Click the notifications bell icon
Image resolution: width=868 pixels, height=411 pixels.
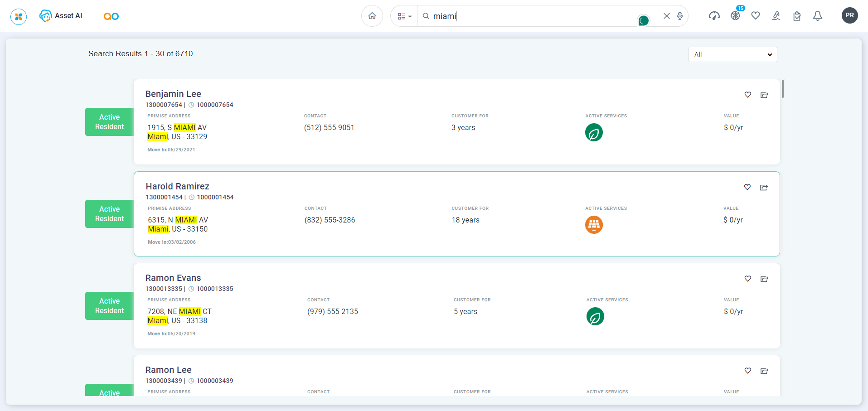point(817,16)
